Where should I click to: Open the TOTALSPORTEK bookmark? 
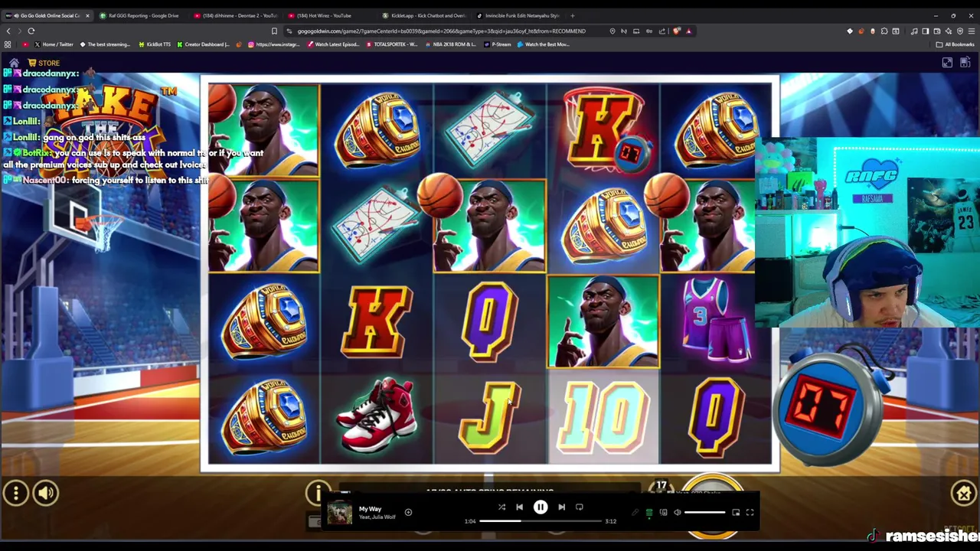[x=392, y=44]
